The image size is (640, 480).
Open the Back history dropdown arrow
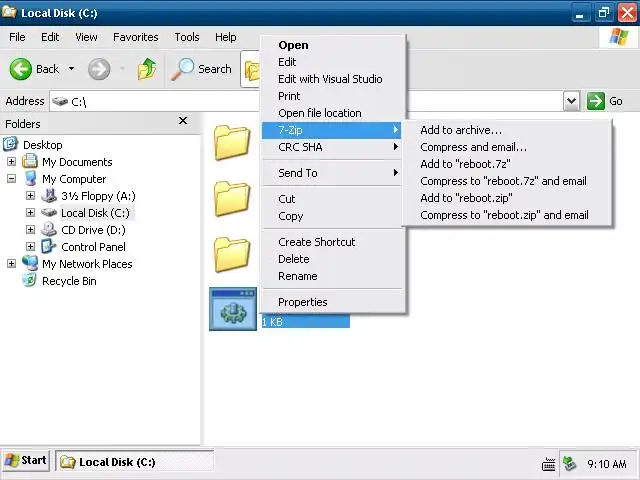[71, 69]
